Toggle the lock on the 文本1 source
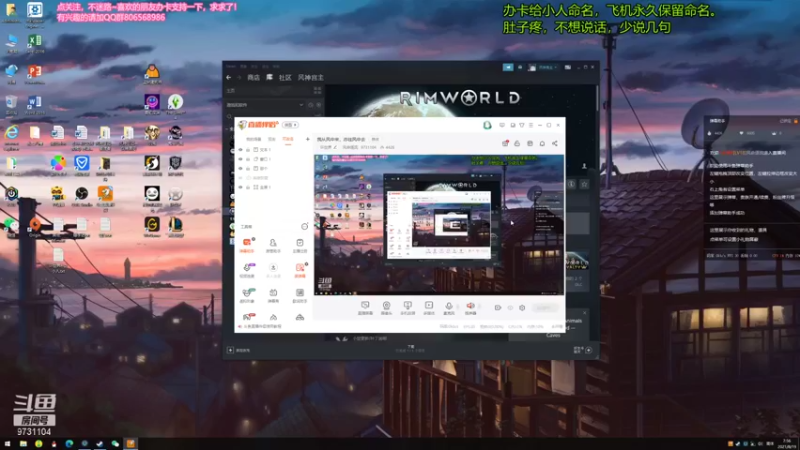800x450 pixels. pos(248,150)
